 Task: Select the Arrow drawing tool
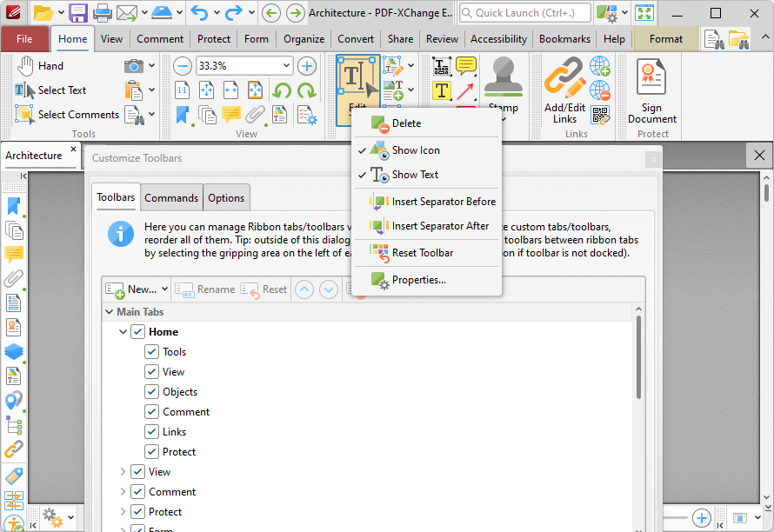[x=466, y=90]
